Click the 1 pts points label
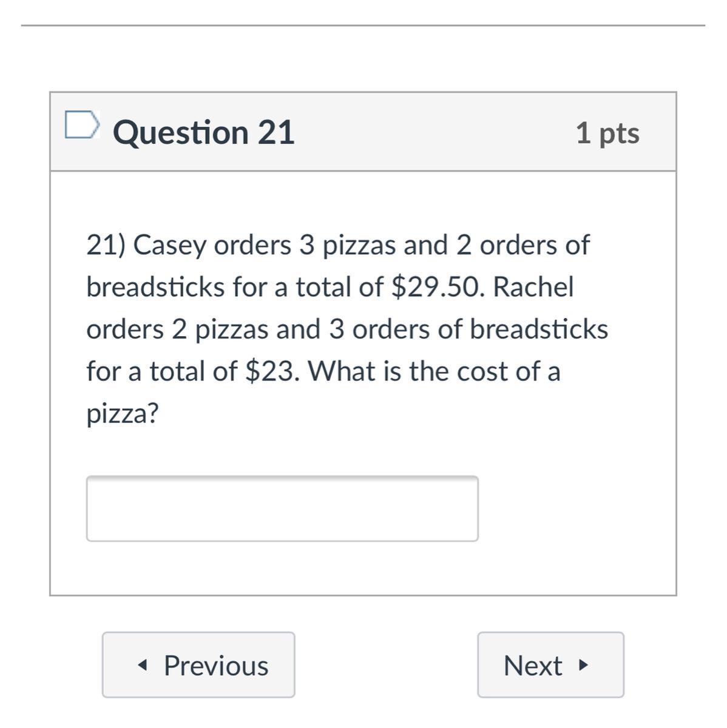The height and width of the screenshot is (728, 727). [x=607, y=133]
